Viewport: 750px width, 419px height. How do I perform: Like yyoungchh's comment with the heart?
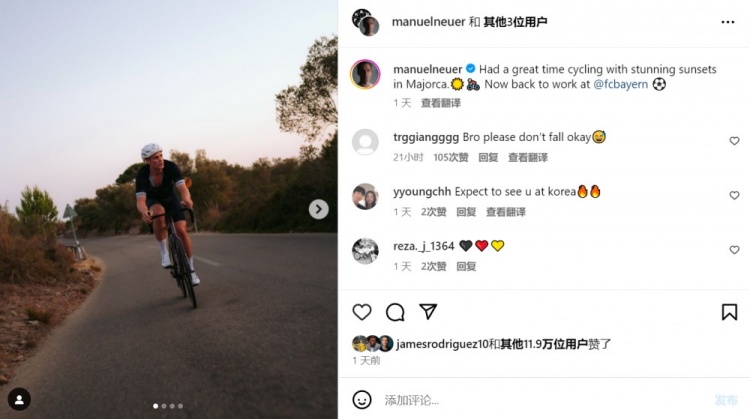pyautogui.click(x=734, y=195)
